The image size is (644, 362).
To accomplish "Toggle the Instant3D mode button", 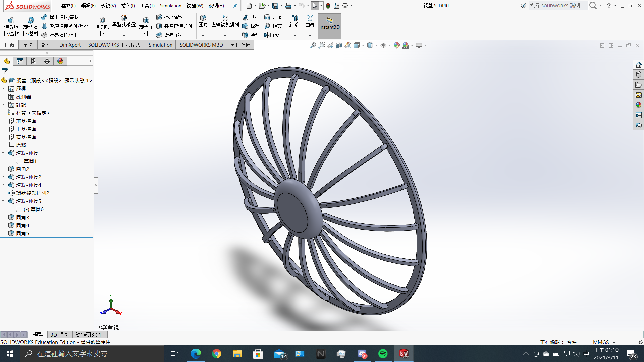I will [x=329, y=26].
